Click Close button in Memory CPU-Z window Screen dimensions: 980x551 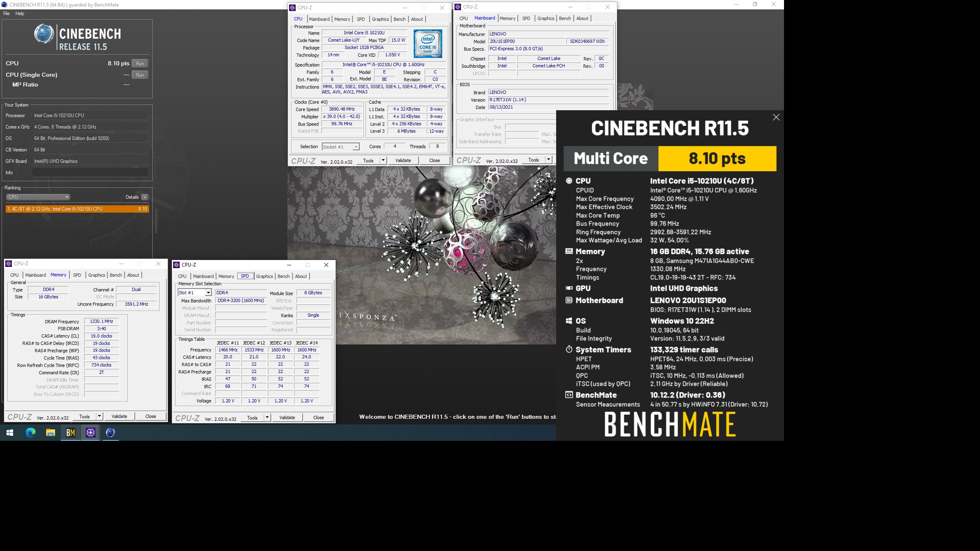151,416
